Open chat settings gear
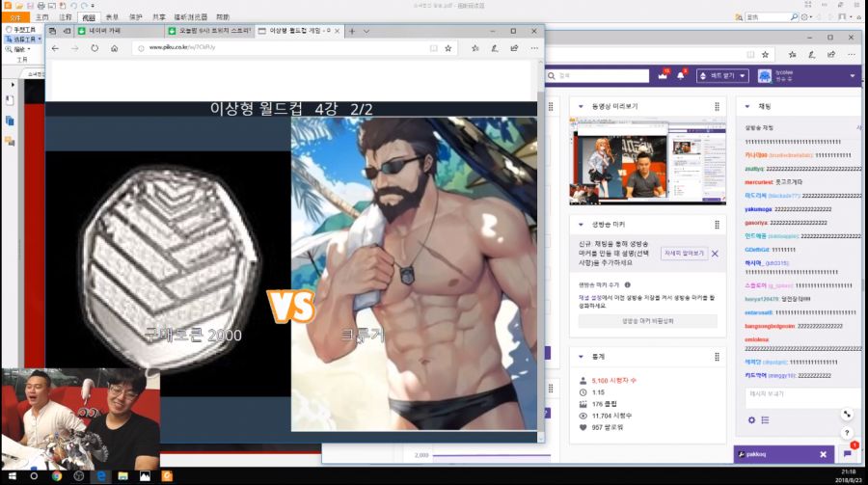The height and width of the screenshot is (485, 868). [x=751, y=420]
